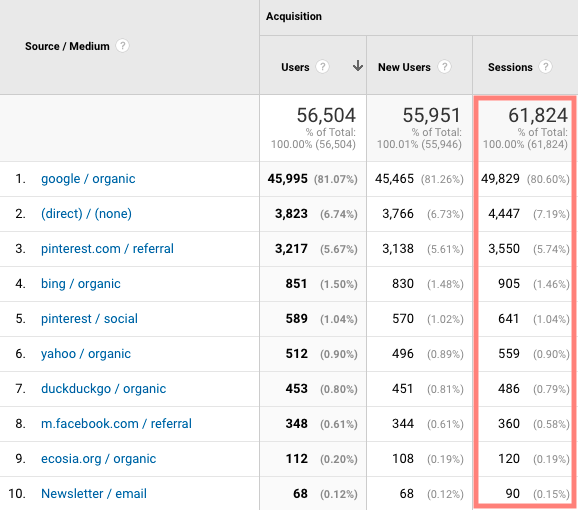Open the pinterest.com / referral link
Viewport: 578px width, 510px height.
click(107, 249)
